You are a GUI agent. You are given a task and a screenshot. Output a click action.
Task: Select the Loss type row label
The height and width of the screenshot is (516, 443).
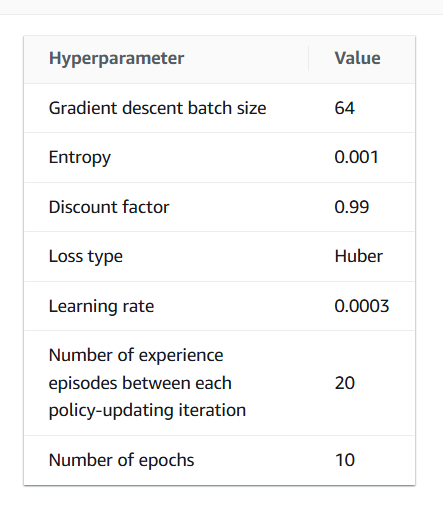coord(86,257)
